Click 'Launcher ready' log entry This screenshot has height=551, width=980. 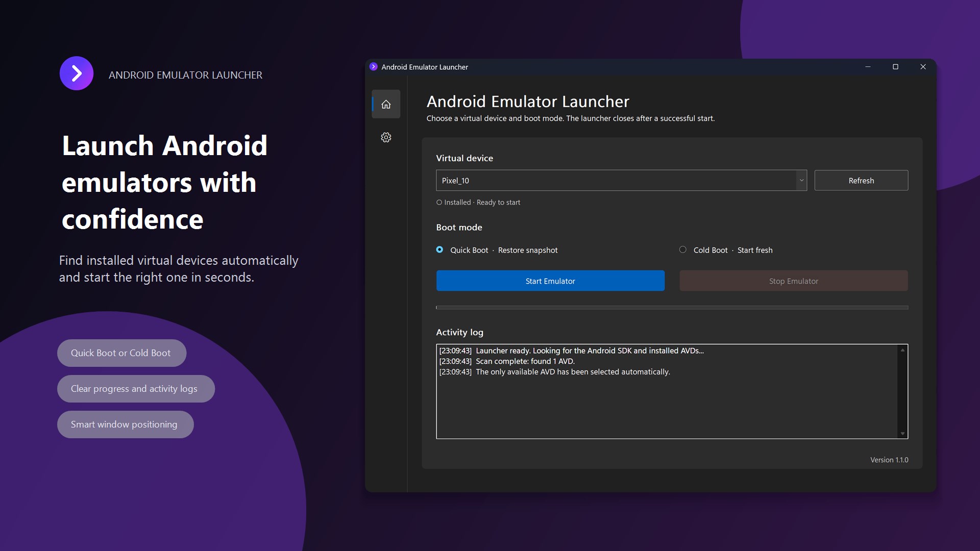tap(571, 350)
